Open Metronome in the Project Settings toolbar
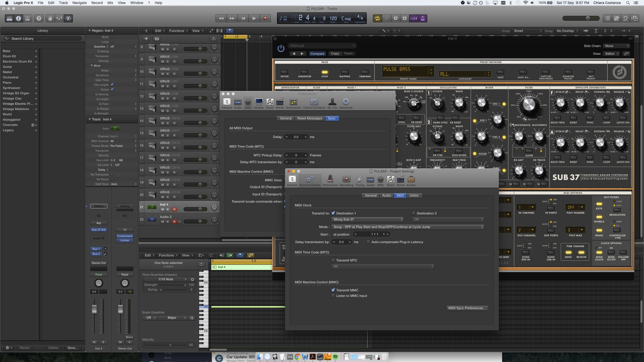The image size is (644, 362). click(330, 181)
